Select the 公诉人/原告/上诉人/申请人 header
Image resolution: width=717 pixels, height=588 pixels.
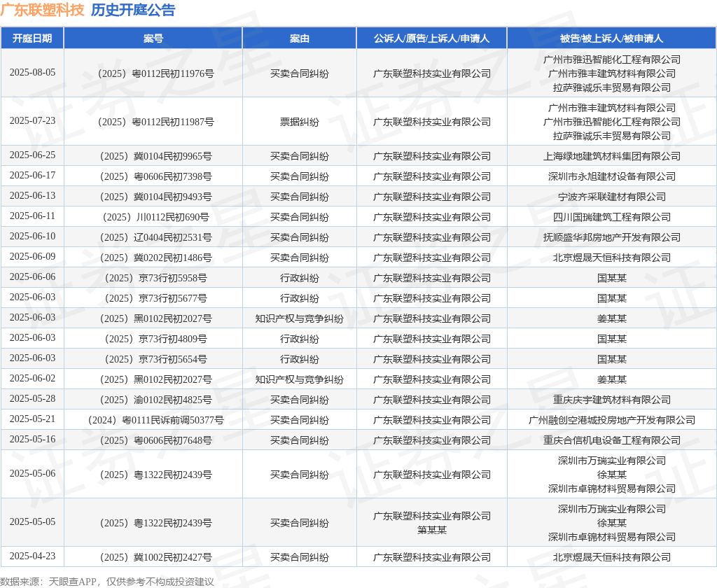click(x=431, y=38)
